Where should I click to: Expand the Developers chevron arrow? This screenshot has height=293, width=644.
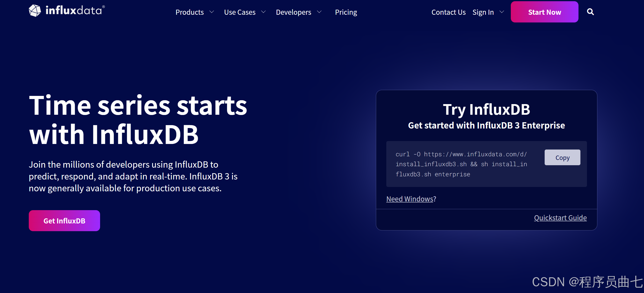pos(319,12)
